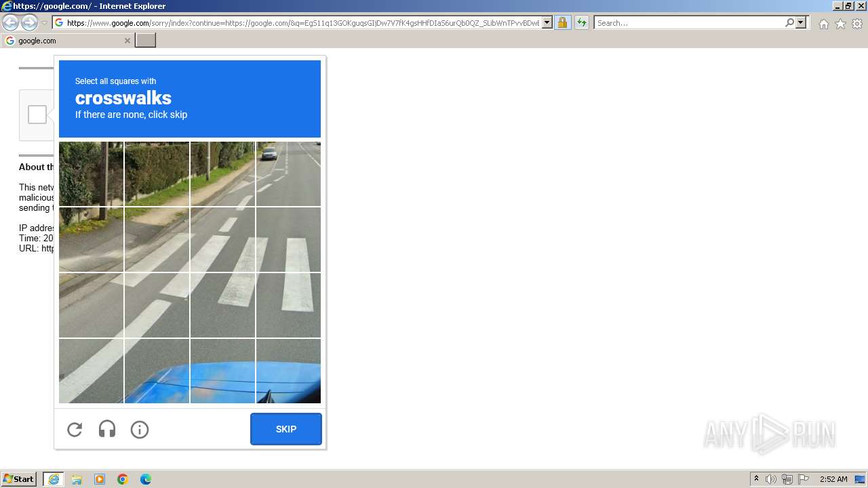Reload the captcha challenge image
This screenshot has width=868, height=488.
click(x=75, y=429)
